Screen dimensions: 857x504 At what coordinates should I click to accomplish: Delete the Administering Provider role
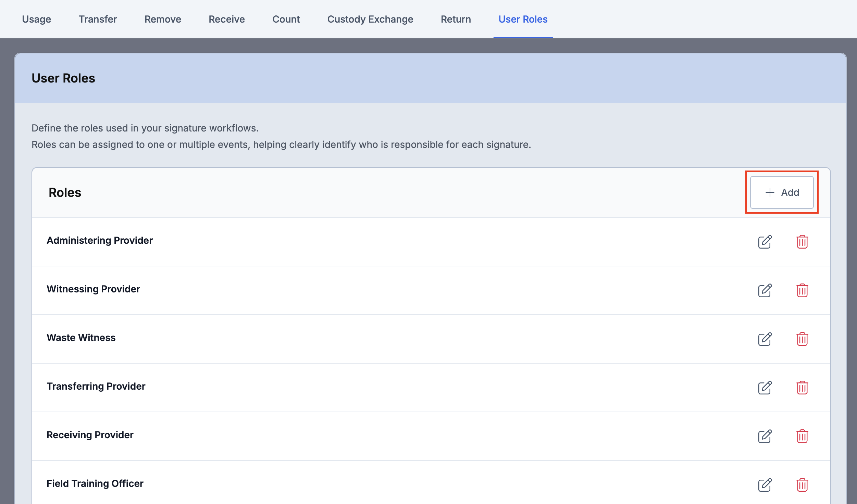(802, 242)
